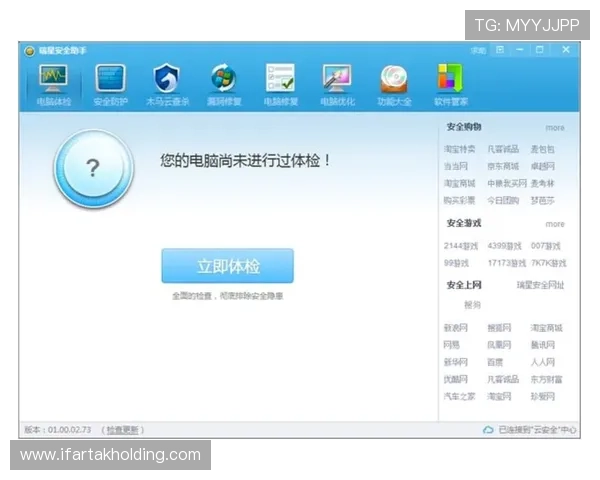Open the 今日团购 group-buy link
Image resolution: width=600 pixels, height=480 pixels.
pyautogui.click(x=503, y=200)
